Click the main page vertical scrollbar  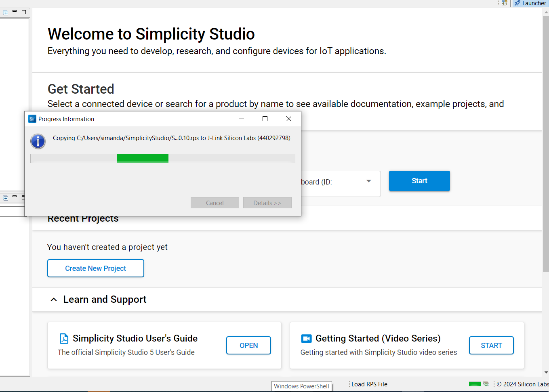546,161
